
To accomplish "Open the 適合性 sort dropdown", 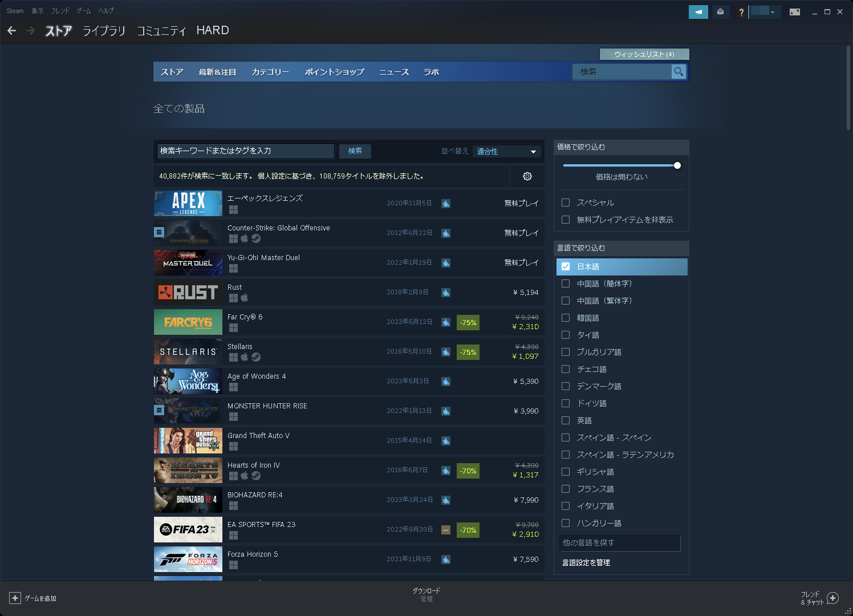I will click(506, 151).
